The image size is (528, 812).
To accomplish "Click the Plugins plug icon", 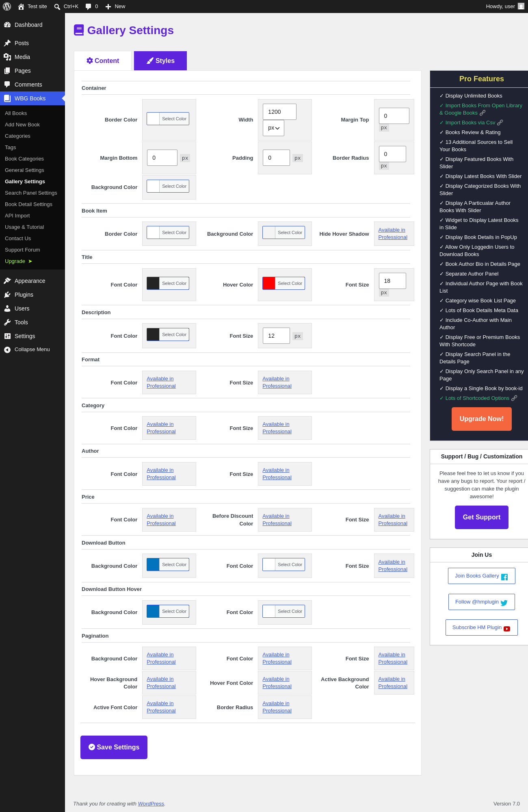I will tap(7, 295).
